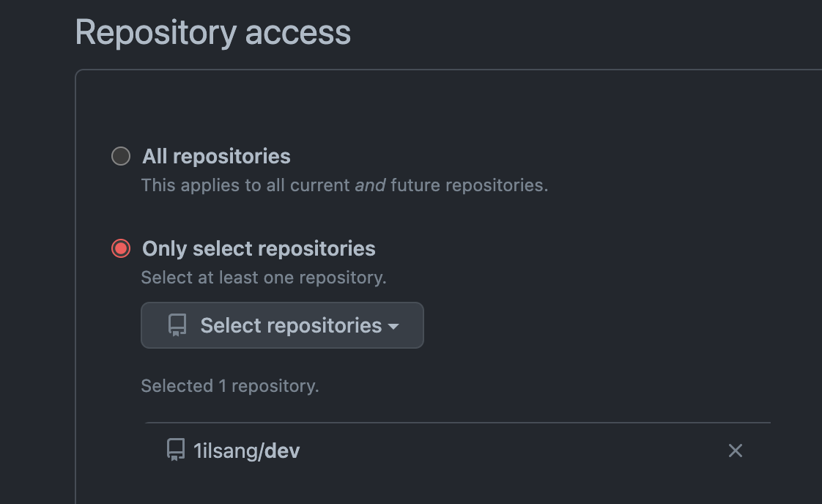This screenshot has width=822, height=504.
Task: Click the caret arrow on Select repositories
Action: pyautogui.click(x=393, y=326)
